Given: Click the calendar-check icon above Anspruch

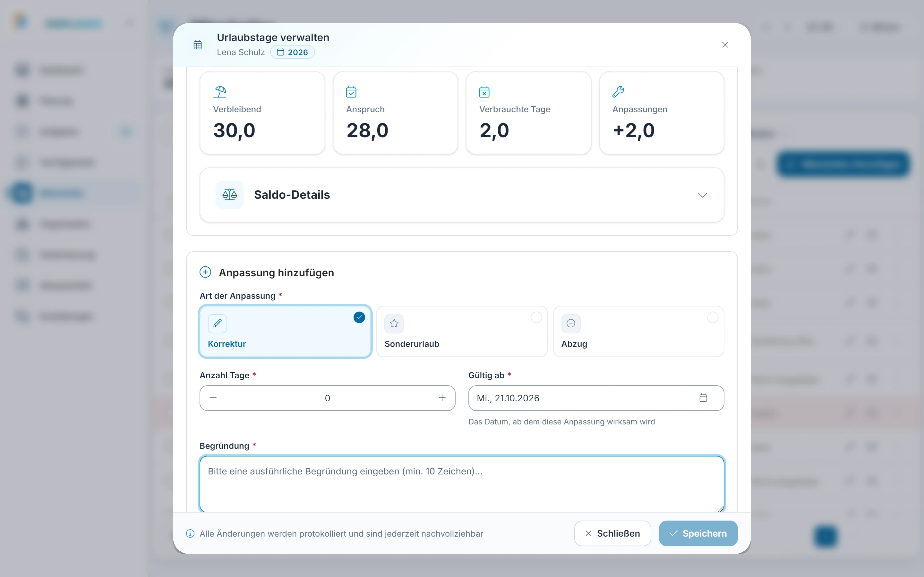Looking at the screenshot, I should click(351, 92).
